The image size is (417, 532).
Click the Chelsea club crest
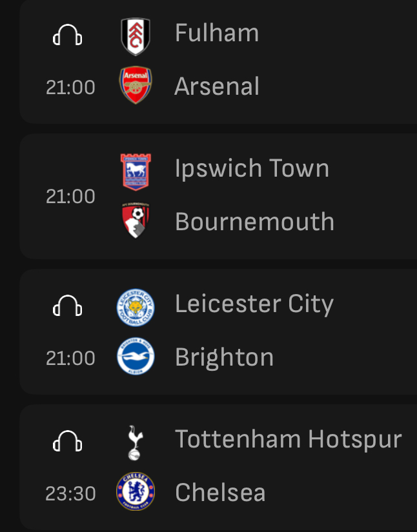tap(136, 491)
